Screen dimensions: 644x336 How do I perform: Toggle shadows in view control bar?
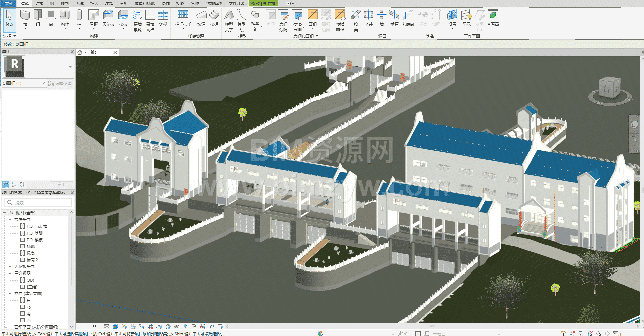pyautogui.click(x=133, y=326)
